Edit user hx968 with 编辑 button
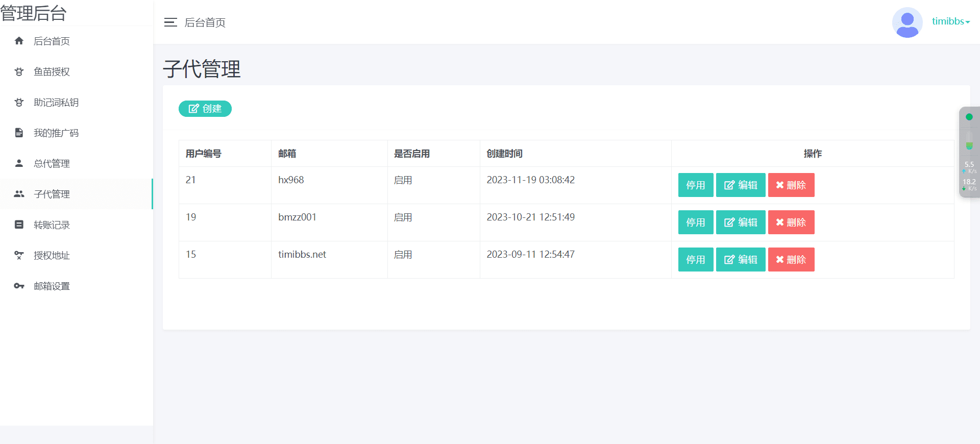 point(740,185)
